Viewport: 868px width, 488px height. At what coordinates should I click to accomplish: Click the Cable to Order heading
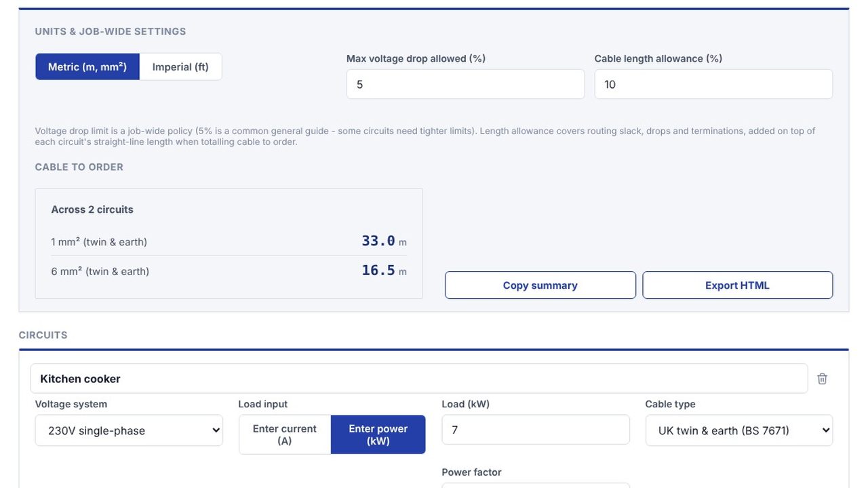[x=79, y=167]
